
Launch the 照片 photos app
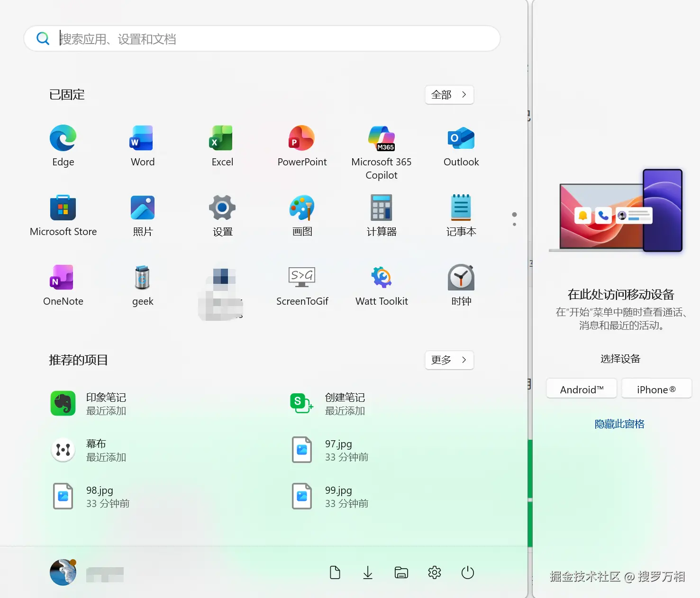click(x=143, y=216)
